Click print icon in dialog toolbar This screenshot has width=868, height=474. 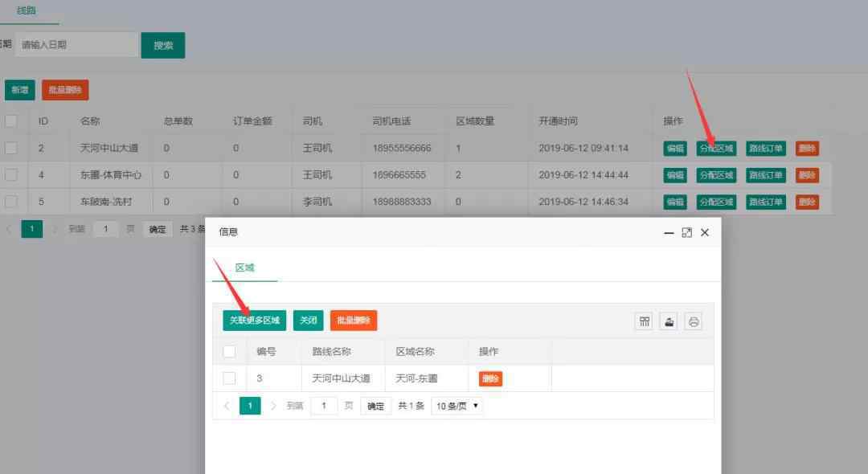point(693,321)
